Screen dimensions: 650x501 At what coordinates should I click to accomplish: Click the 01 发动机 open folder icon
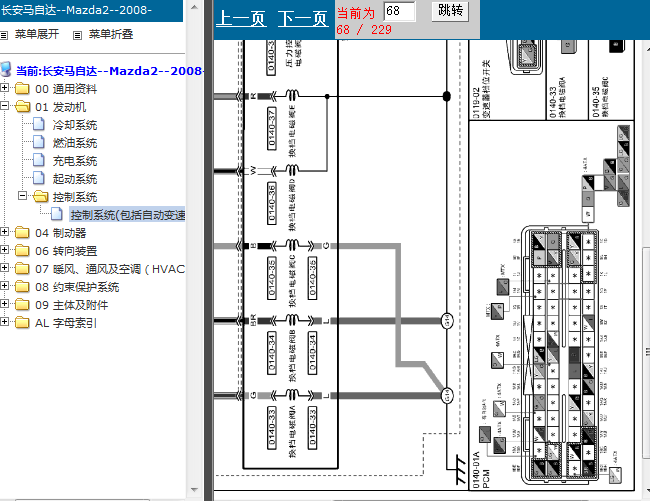22,106
